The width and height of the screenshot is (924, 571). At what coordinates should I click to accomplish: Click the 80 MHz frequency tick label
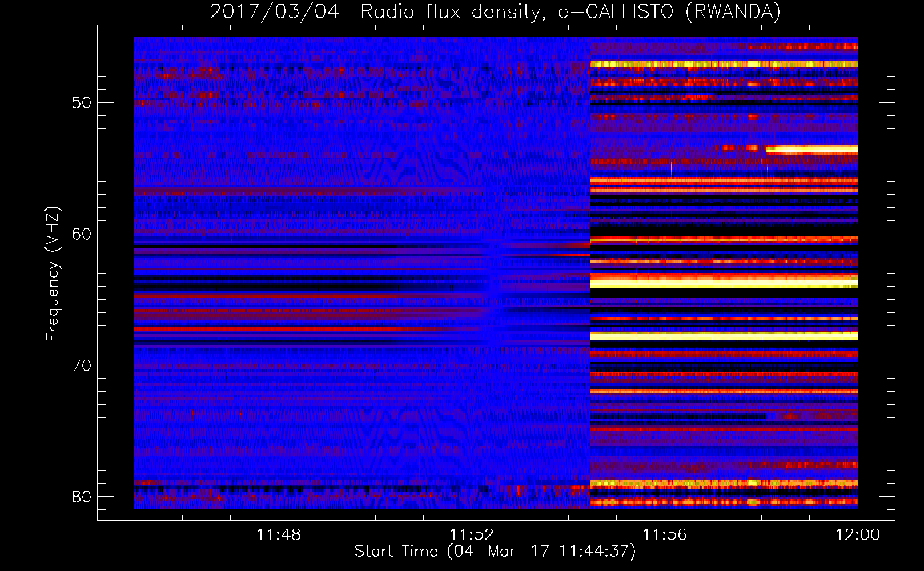(82, 496)
